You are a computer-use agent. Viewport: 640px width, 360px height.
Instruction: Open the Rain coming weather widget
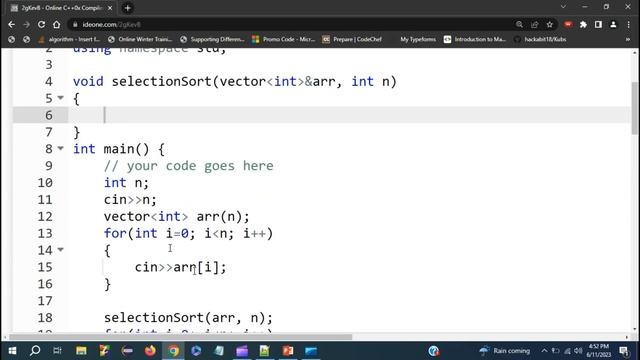pyautogui.click(x=504, y=351)
